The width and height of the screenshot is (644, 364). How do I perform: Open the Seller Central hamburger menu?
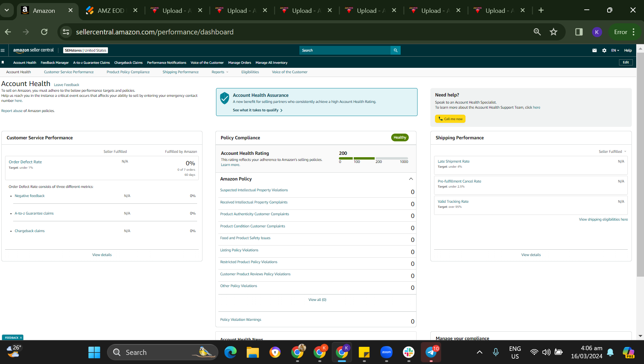[x=3, y=50]
